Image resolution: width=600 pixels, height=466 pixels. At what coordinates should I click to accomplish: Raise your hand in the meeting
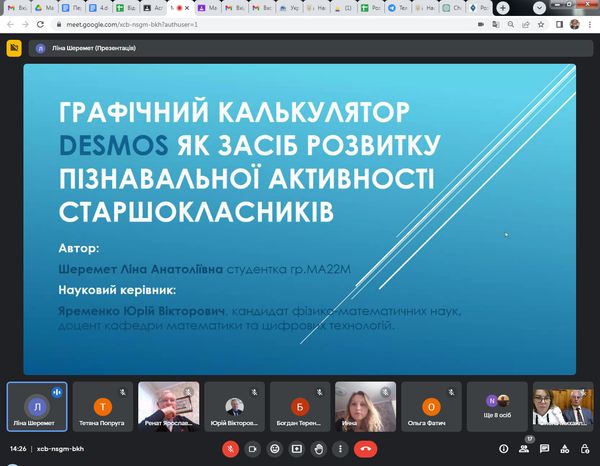click(320, 449)
